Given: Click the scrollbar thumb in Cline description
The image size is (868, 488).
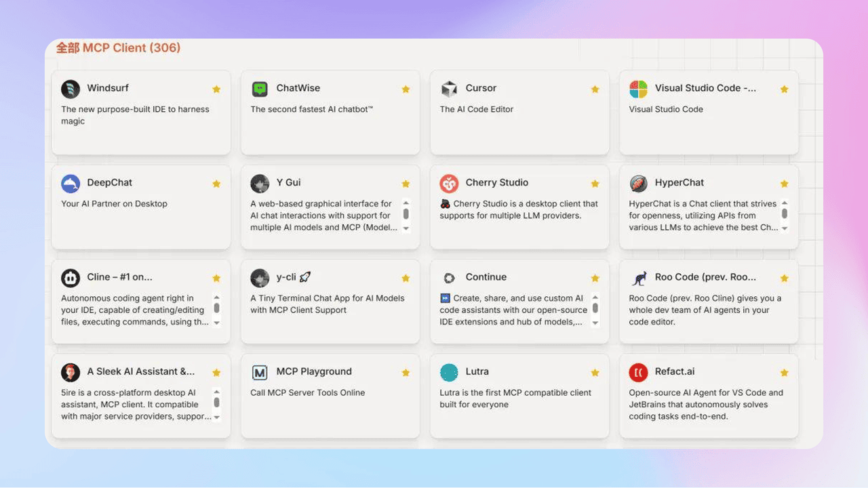Looking at the screenshot, I should click(x=217, y=308).
